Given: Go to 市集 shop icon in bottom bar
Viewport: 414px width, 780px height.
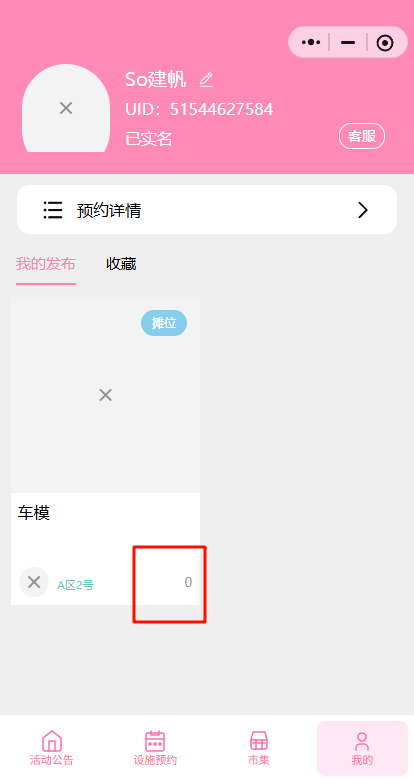Looking at the screenshot, I should [259, 741].
